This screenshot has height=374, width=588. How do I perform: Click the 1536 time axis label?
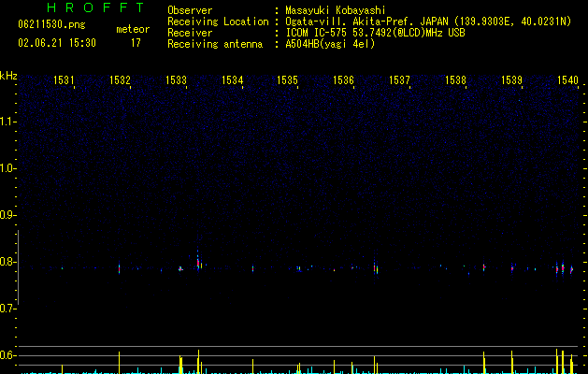343,79
